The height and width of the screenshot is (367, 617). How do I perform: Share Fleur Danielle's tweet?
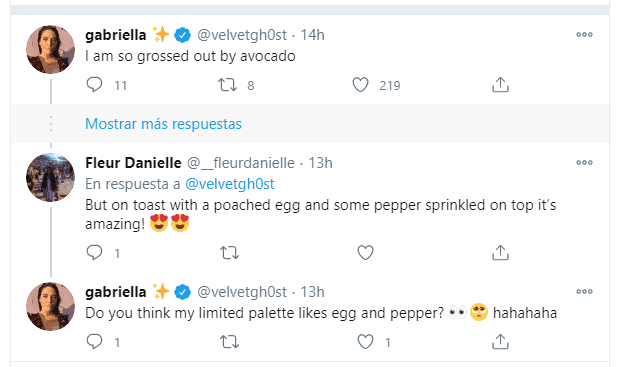[x=500, y=253]
